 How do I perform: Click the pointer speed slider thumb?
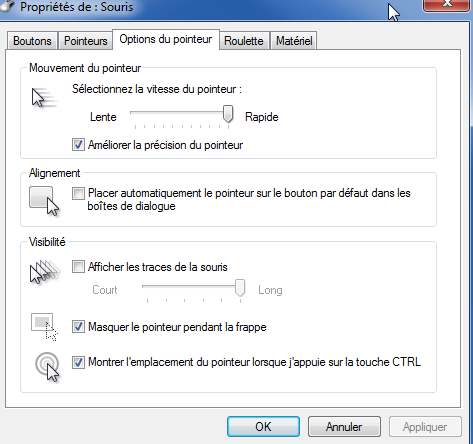[228, 114]
